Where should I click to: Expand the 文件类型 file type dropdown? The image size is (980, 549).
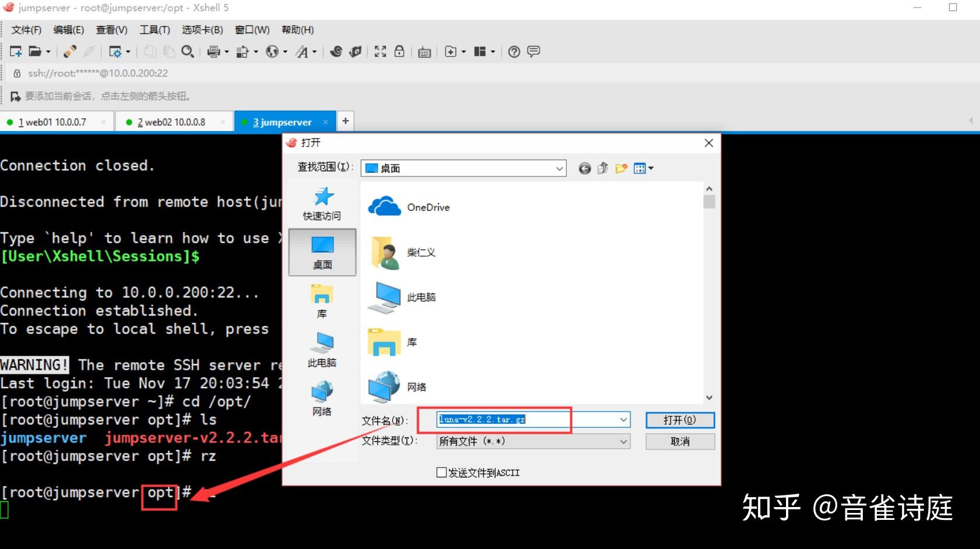pyautogui.click(x=623, y=441)
